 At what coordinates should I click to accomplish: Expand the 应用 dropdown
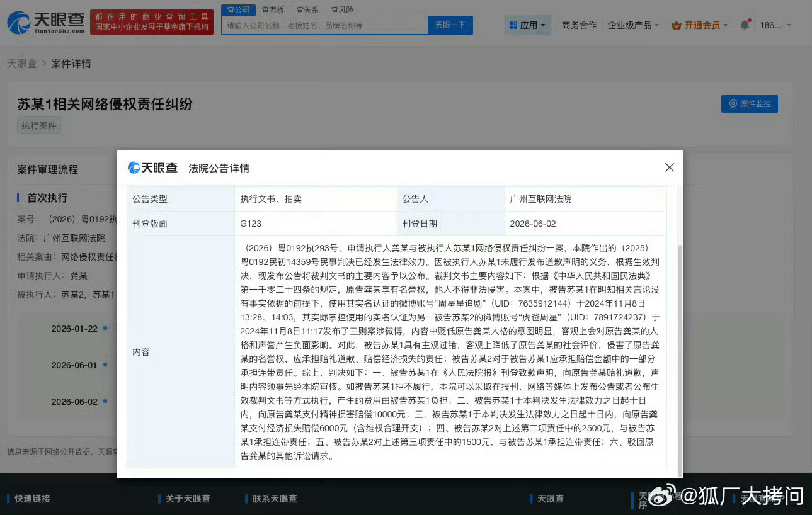(x=529, y=25)
